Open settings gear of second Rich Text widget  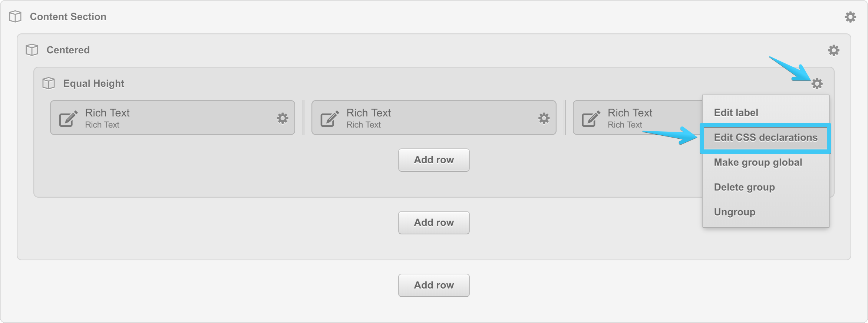544,118
